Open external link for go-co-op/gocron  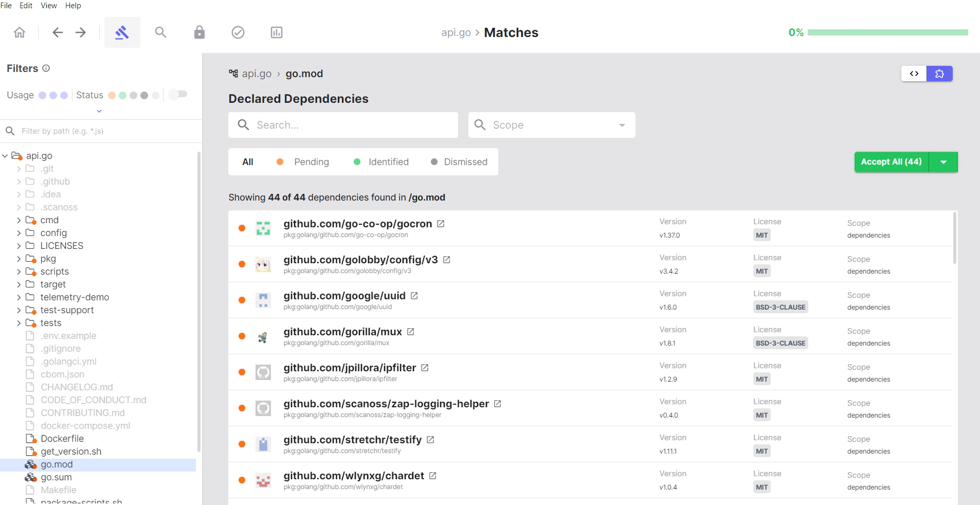click(x=441, y=224)
